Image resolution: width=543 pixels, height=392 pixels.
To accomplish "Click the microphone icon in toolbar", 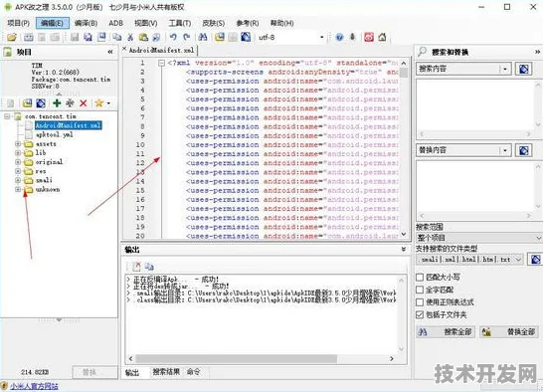I will click(x=352, y=37).
